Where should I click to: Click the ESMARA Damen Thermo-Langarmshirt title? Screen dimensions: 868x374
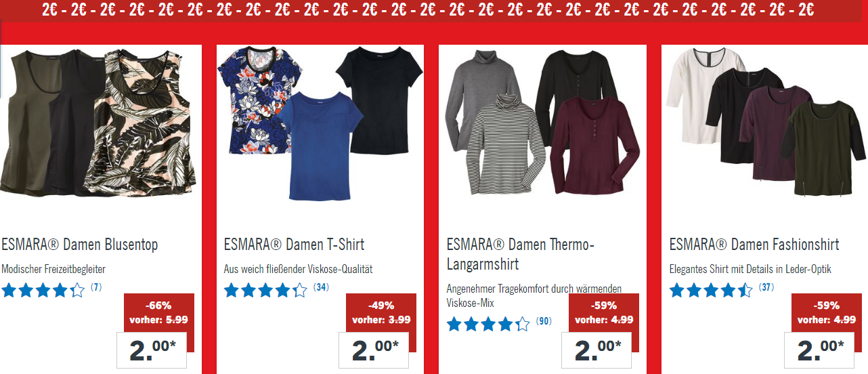pos(520,254)
